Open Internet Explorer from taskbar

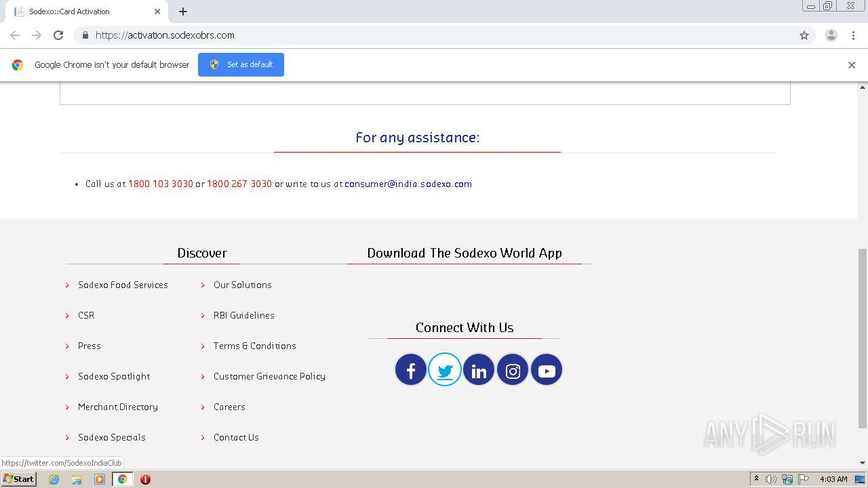click(x=54, y=479)
